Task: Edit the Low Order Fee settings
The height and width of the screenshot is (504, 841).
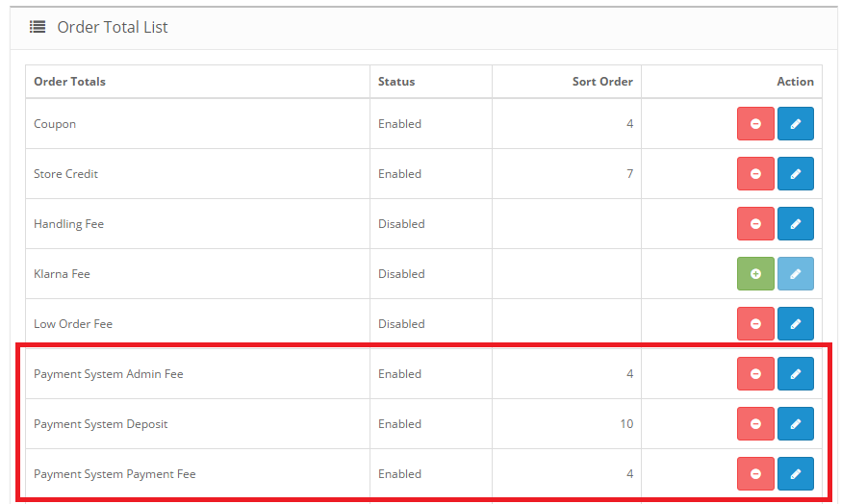Action: click(x=795, y=324)
